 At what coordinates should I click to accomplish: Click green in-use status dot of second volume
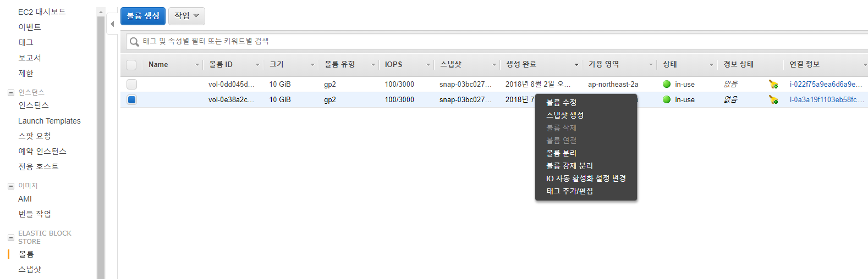coord(667,99)
